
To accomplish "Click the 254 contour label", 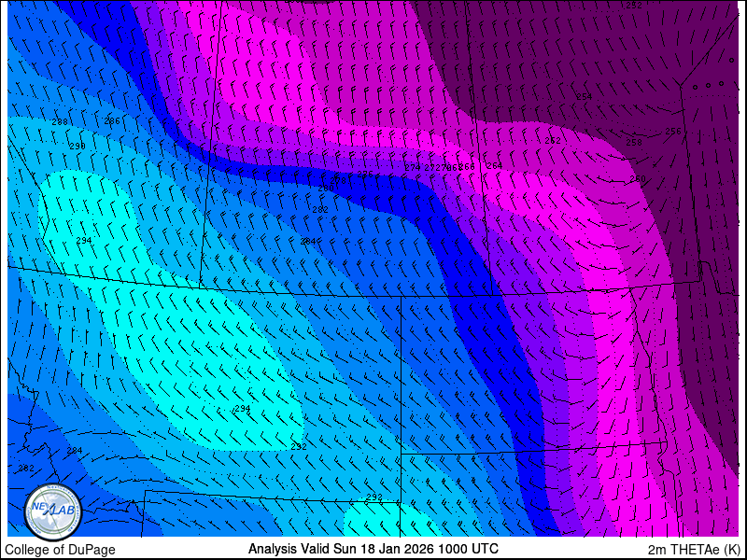I will tap(585, 97).
